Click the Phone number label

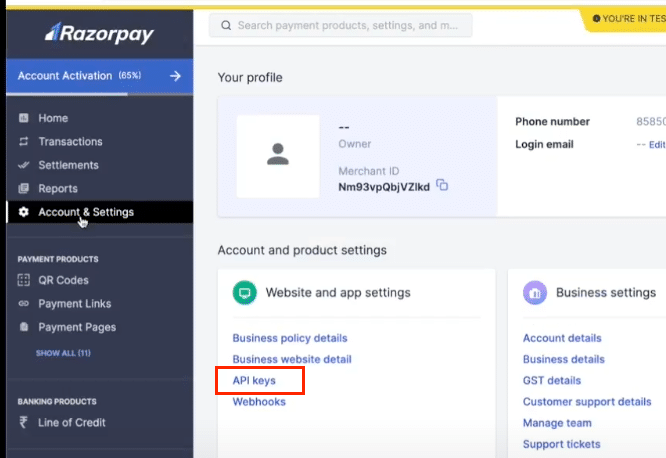pyautogui.click(x=552, y=122)
